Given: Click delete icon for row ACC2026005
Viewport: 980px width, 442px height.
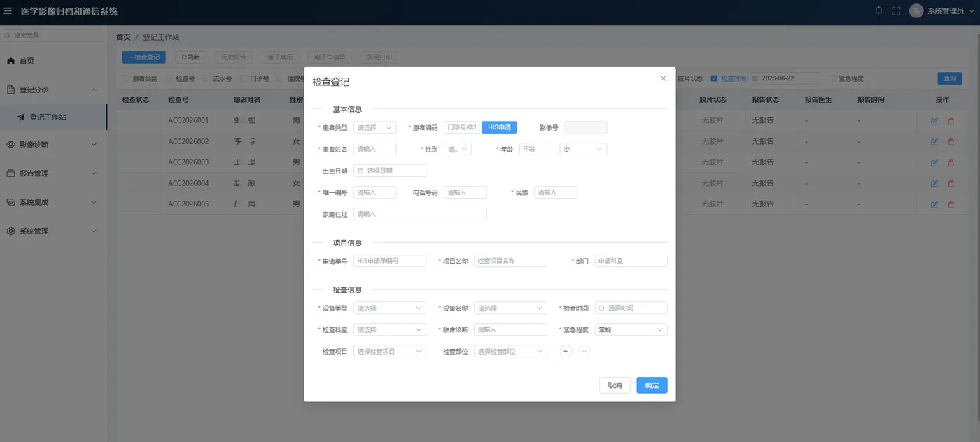Looking at the screenshot, I should coord(951,205).
